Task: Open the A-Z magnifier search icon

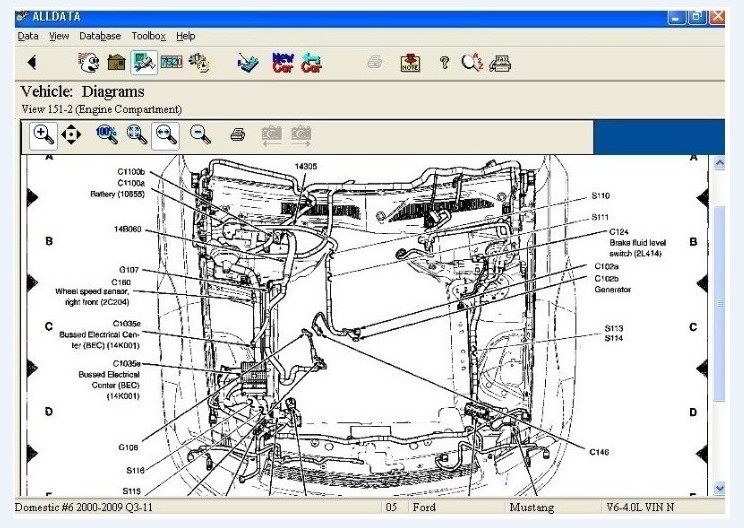Action: 472,63
